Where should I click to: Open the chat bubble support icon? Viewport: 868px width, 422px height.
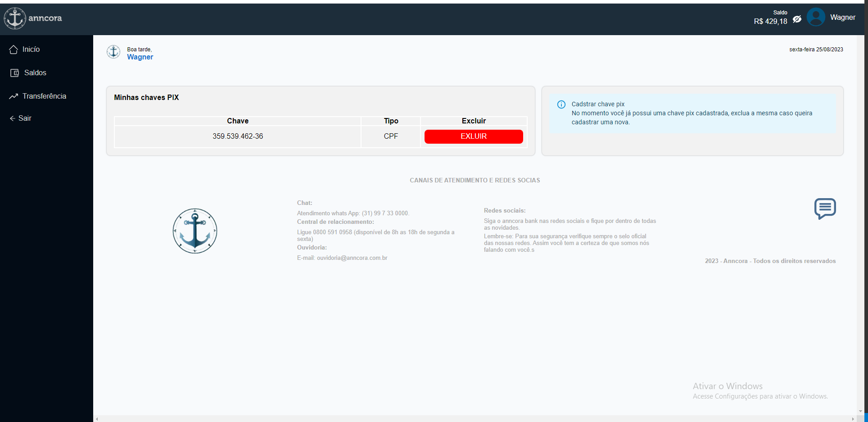click(825, 209)
